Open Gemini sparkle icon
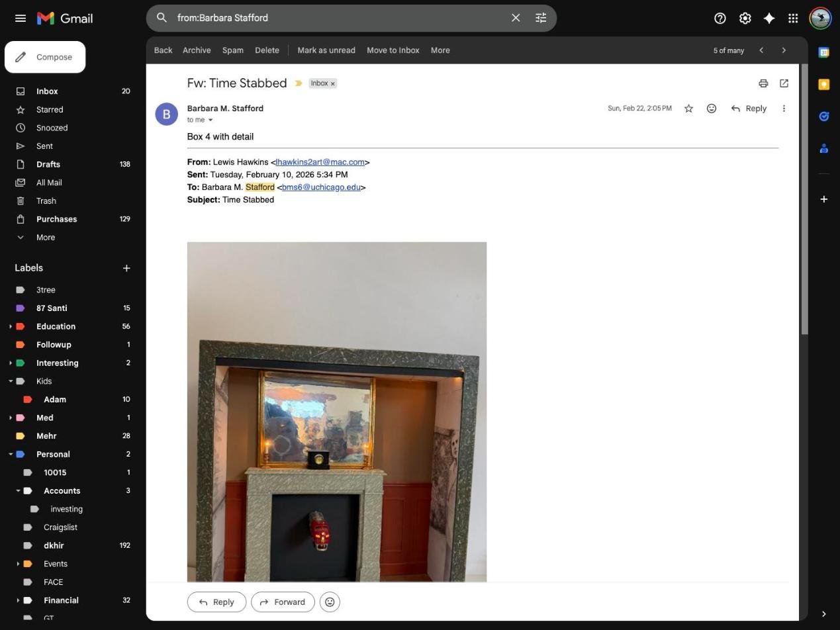 [x=769, y=19]
